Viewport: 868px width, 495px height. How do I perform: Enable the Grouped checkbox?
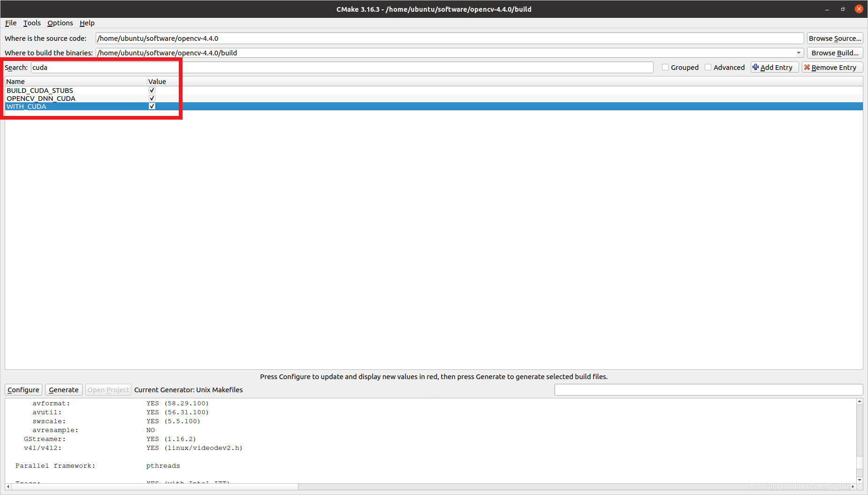click(665, 67)
